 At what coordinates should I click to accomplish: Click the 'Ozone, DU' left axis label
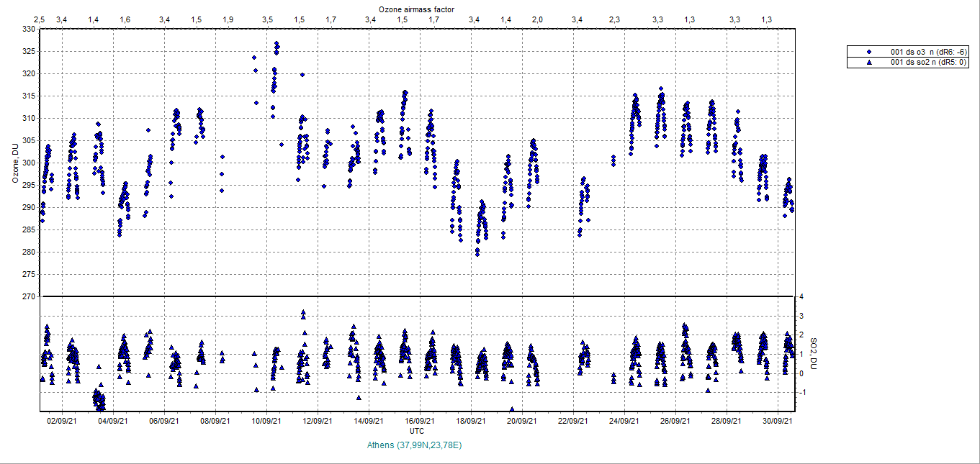(14, 163)
